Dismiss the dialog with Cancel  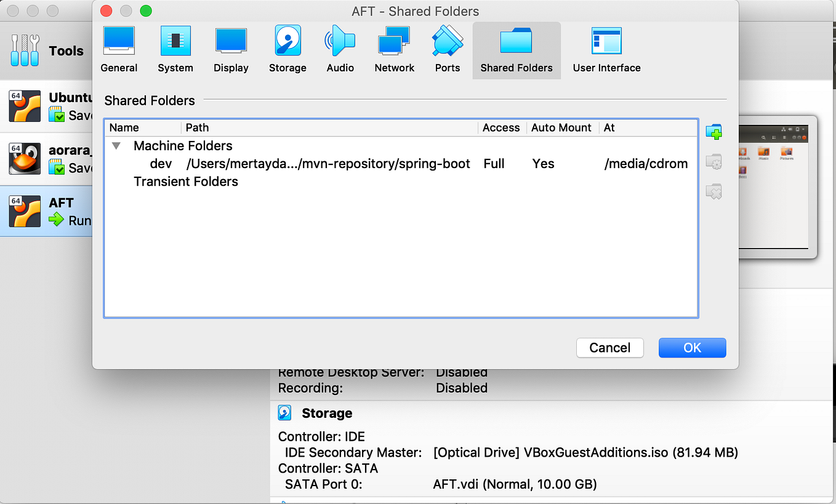coord(609,348)
